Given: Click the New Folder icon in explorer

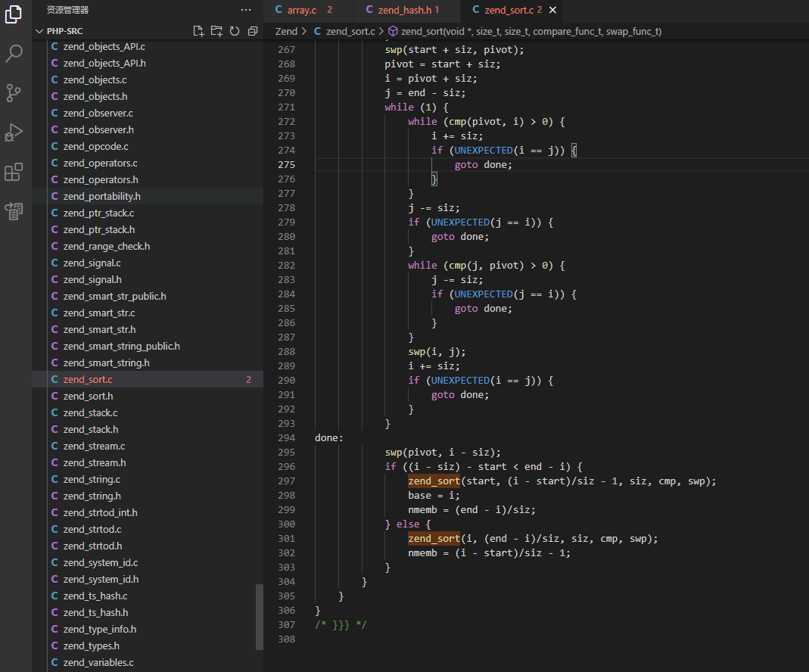Looking at the screenshot, I should (216, 31).
